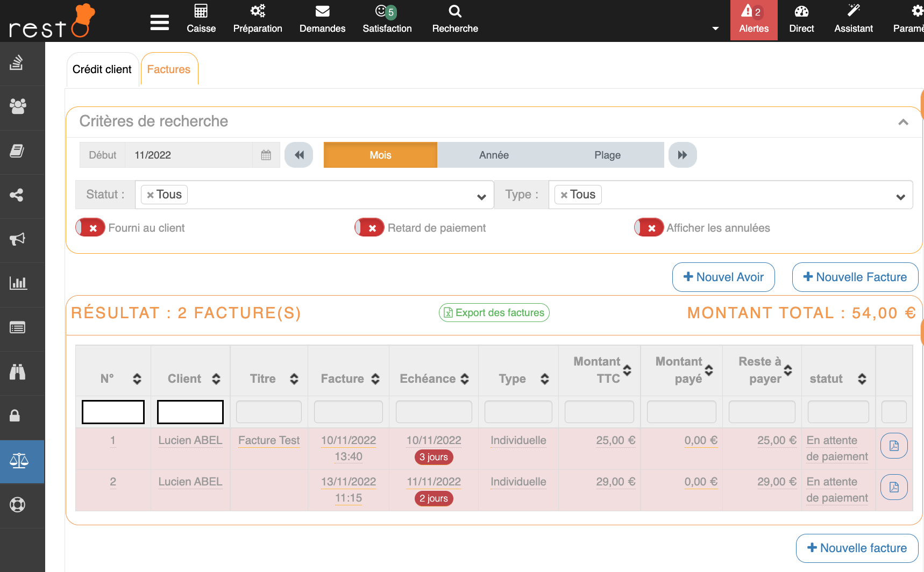Click the Nouvel Avoir button

(723, 277)
